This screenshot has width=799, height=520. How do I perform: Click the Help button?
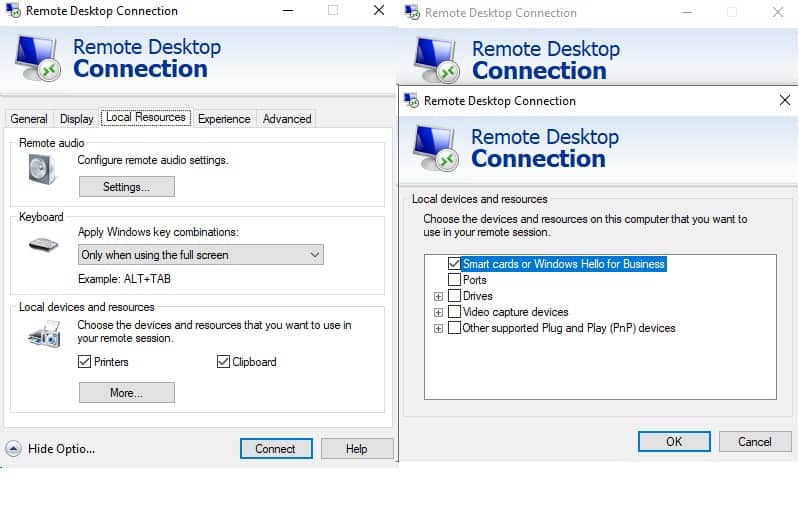[x=357, y=449]
